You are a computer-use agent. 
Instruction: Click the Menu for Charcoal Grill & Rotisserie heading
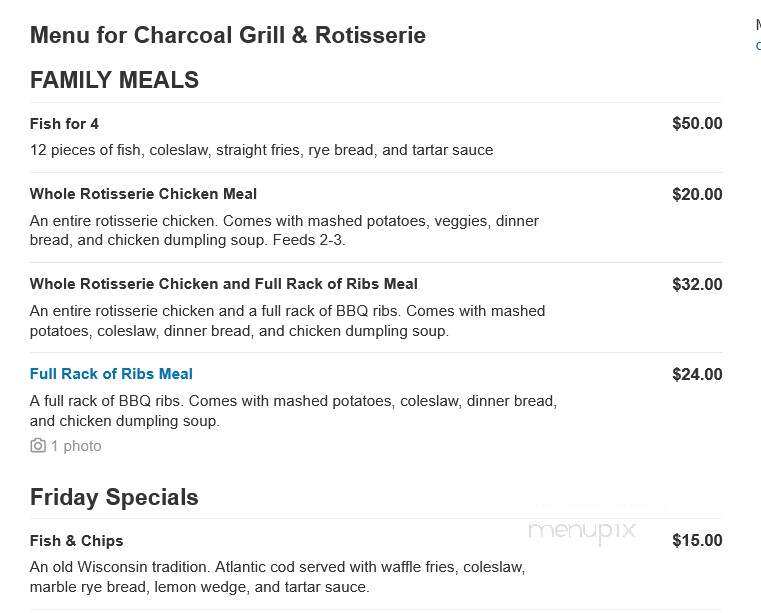(x=228, y=35)
